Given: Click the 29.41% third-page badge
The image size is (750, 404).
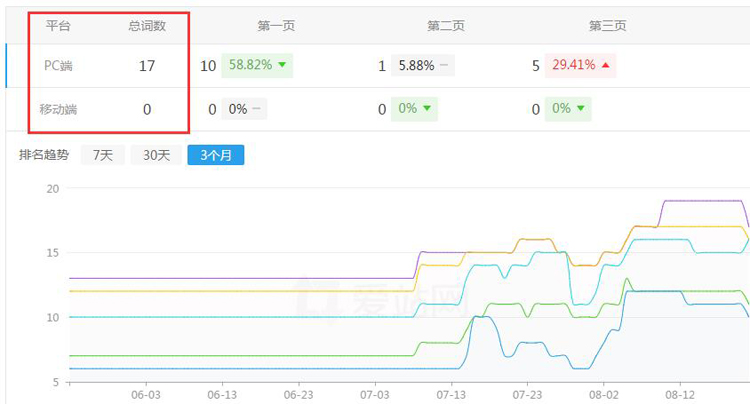Looking at the screenshot, I should click(580, 65).
